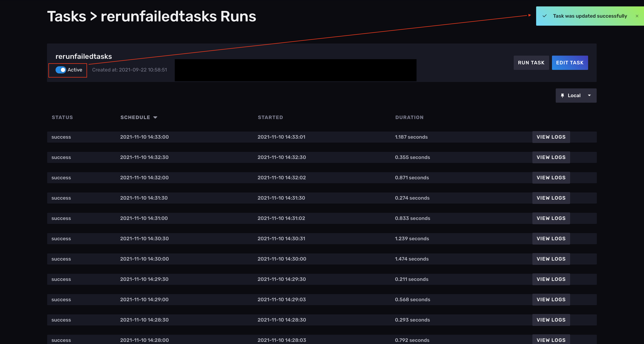View logs for the 14:30:30 run
The image size is (644, 344).
point(551,238)
